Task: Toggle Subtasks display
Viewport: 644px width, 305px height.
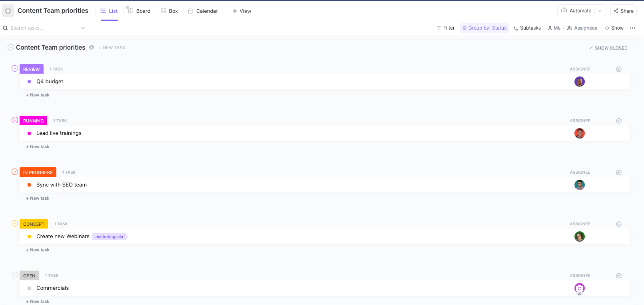Action: 527,28
